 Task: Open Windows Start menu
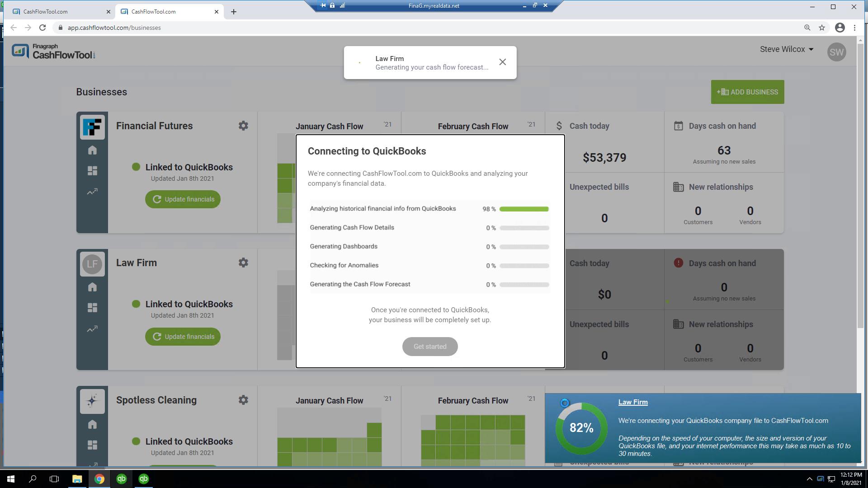coord(11,479)
